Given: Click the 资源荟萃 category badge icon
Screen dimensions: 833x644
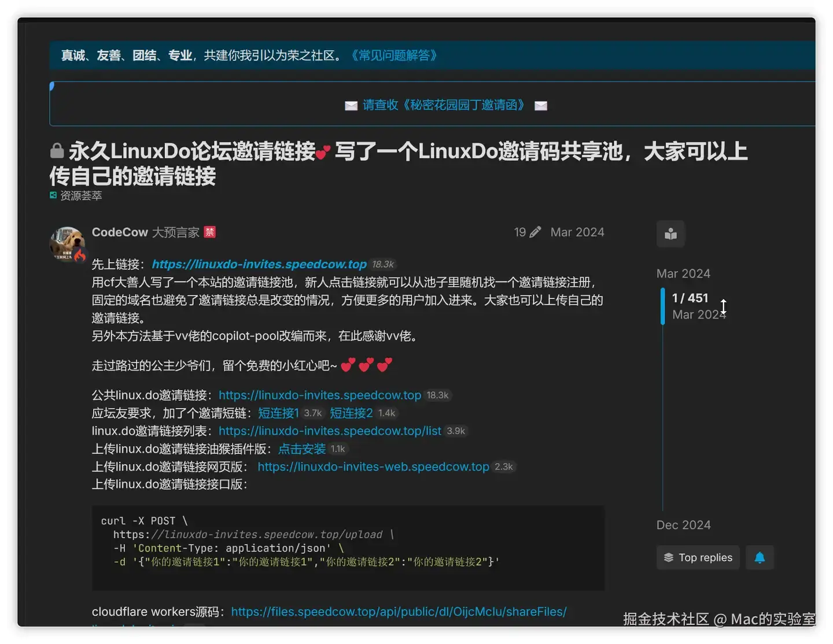Looking at the screenshot, I should (x=53, y=195).
